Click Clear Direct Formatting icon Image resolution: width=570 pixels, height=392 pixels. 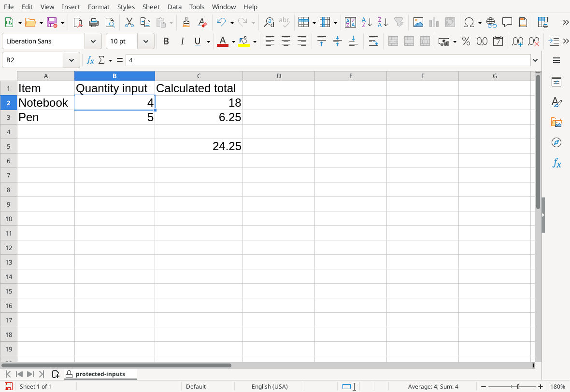point(202,23)
